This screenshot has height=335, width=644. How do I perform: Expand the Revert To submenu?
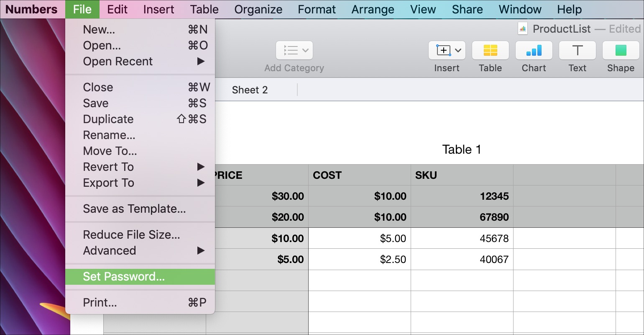pyautogui.click(x=140, y=167)
